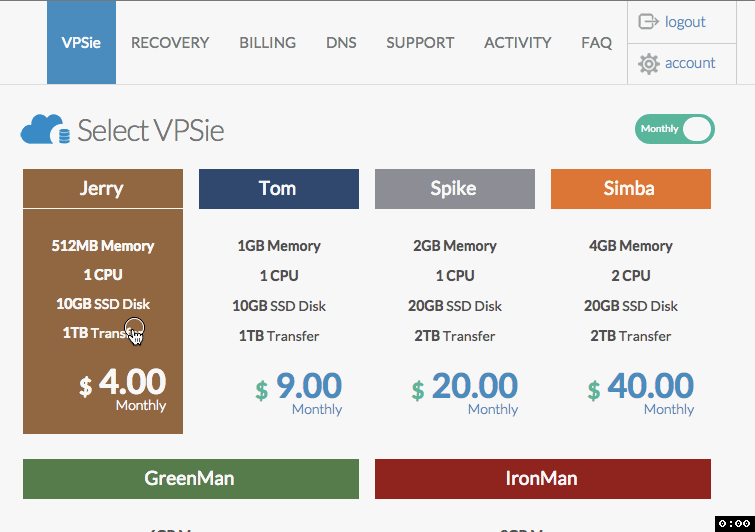View the ACTIVITY page
Screen dimensions: 755x532
coord(518,43)
